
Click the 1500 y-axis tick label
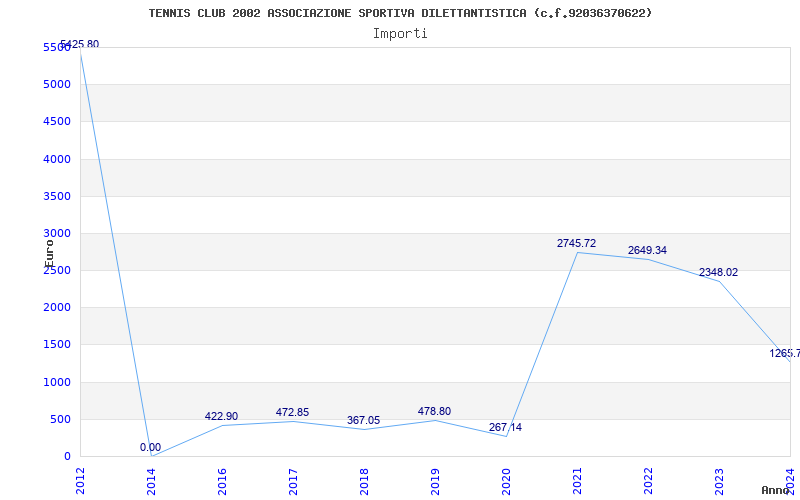click(57, 344)
